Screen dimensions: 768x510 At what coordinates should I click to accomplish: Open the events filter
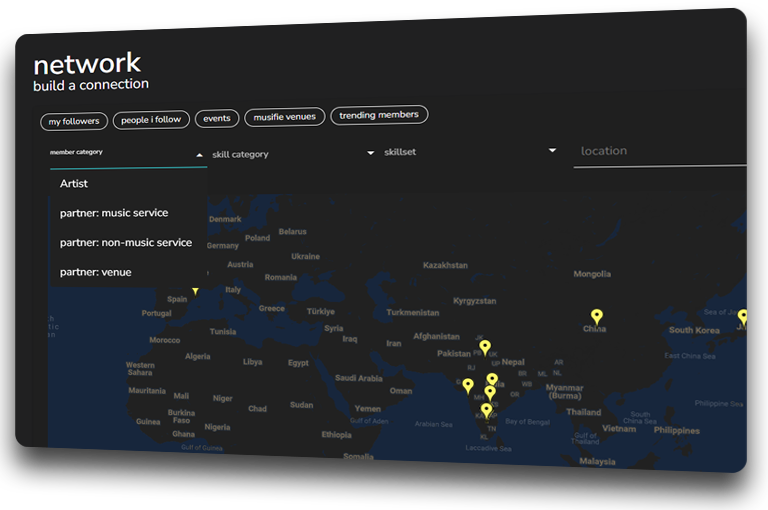tap(217, 118)
